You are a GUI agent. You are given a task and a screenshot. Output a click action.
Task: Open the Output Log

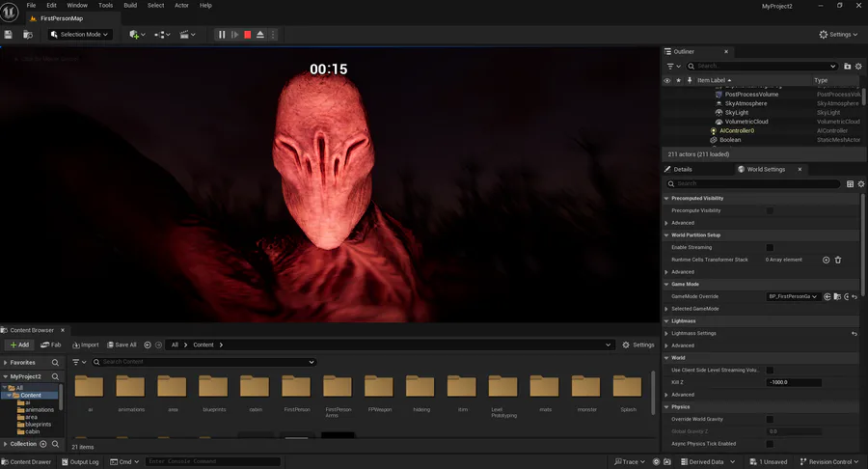(80, 462)
